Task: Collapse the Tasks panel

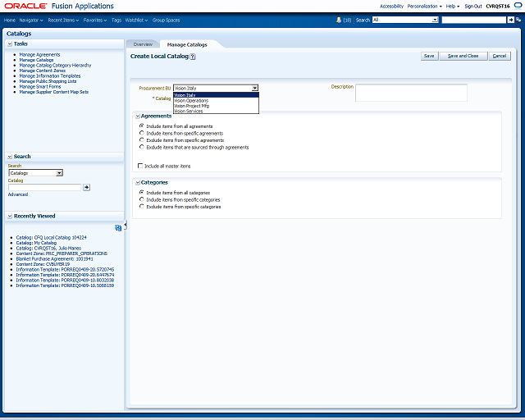Action: (10, 43)
